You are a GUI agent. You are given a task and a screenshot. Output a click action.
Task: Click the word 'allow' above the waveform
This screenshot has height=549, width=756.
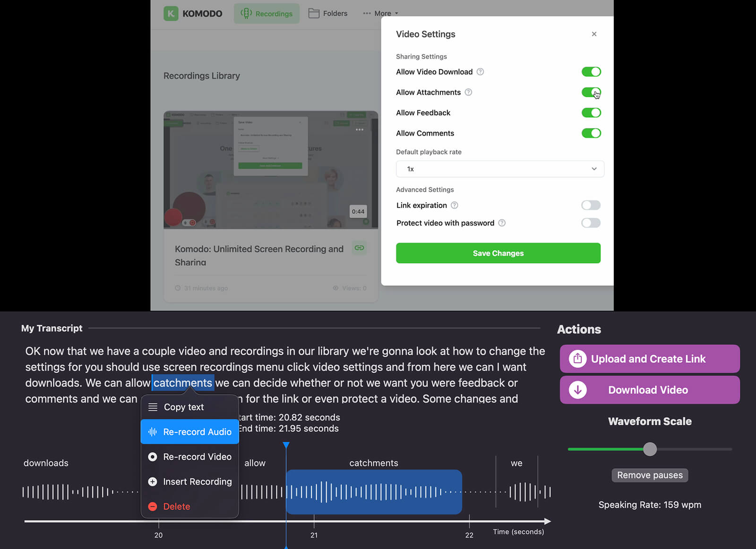click(255, 463)
